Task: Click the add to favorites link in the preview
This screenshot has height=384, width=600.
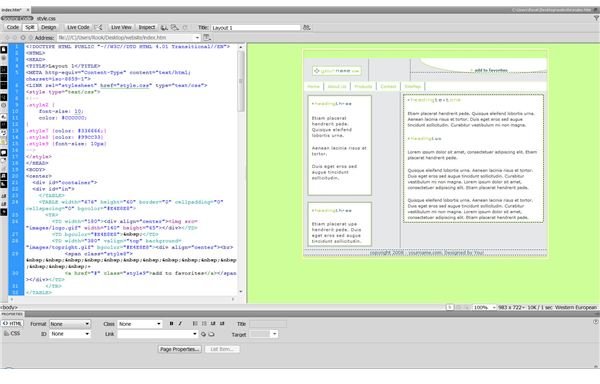Action: (x=491, y=70)
